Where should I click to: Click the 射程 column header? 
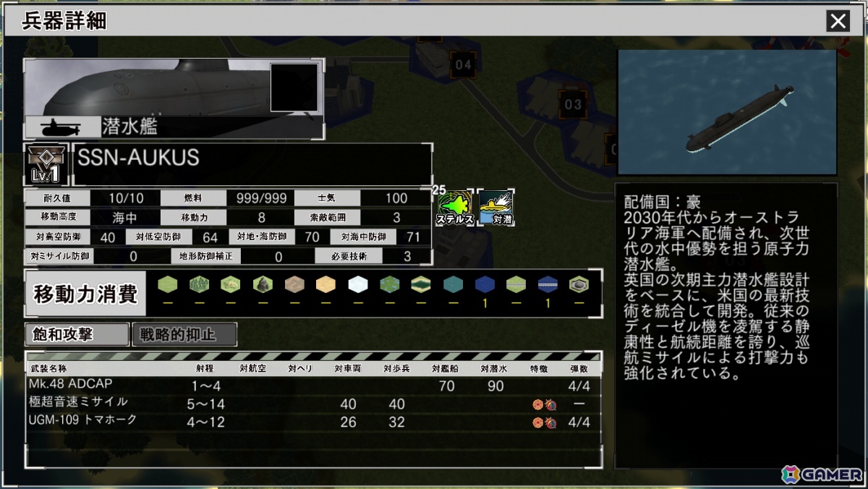click(x=204, y=369)
